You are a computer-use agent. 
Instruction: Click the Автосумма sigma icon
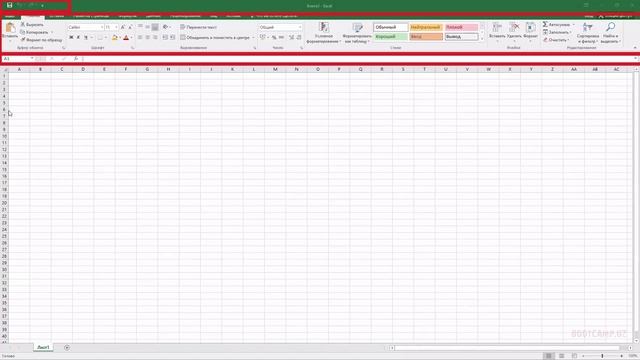[x=545, y=24]
